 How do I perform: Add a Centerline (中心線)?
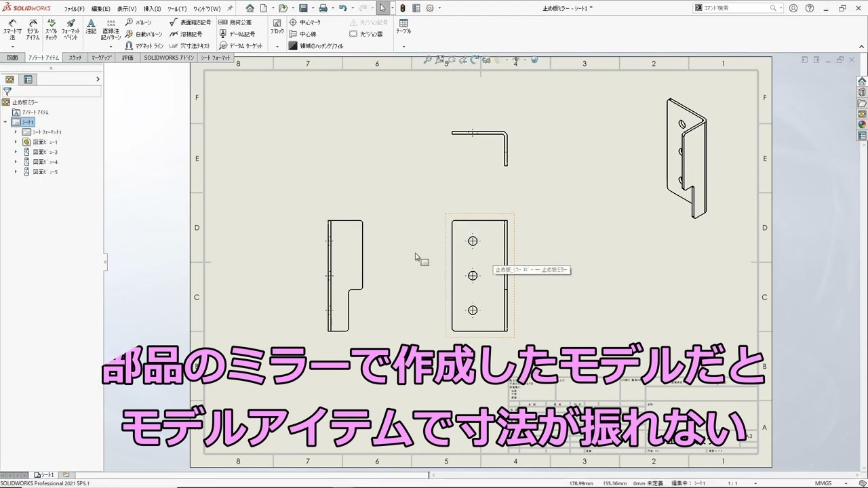(302, 34)
